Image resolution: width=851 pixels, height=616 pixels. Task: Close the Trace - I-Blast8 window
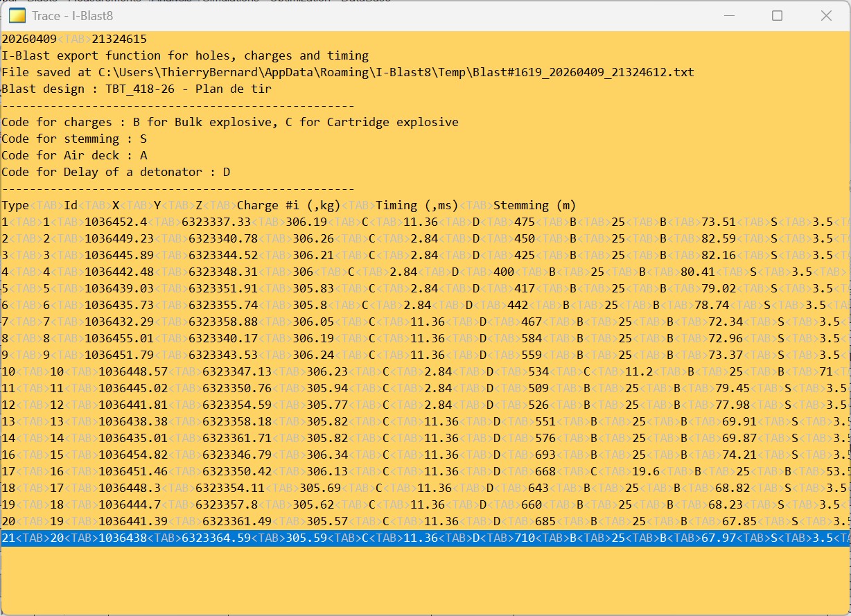[826, 16]
